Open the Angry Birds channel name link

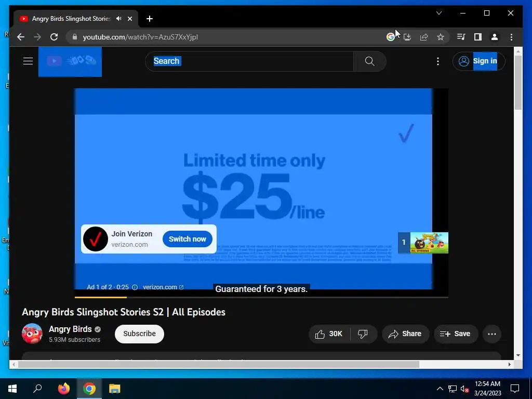70,329
